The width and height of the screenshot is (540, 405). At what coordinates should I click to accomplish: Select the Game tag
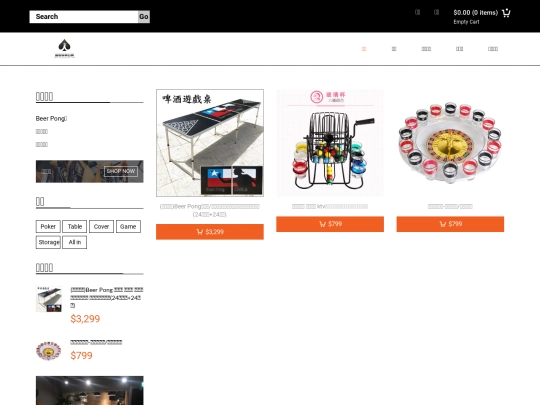[x=128, y=227]
